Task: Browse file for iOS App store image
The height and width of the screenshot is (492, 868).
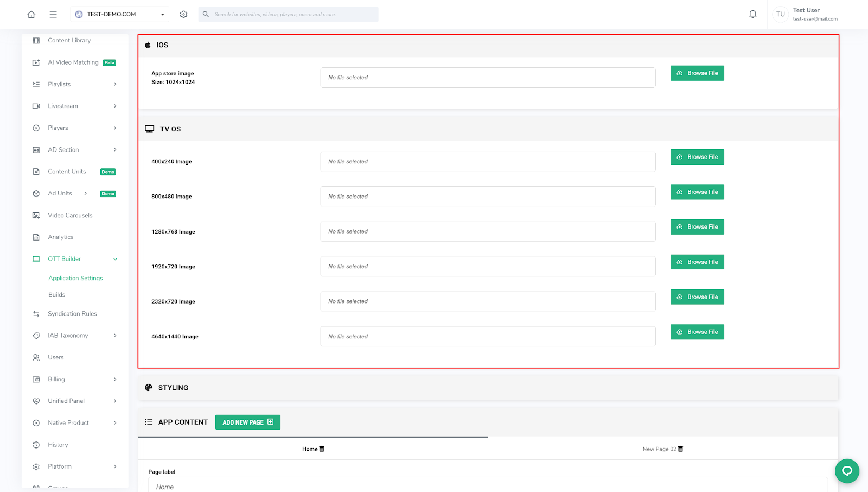Action: point(697,73)
